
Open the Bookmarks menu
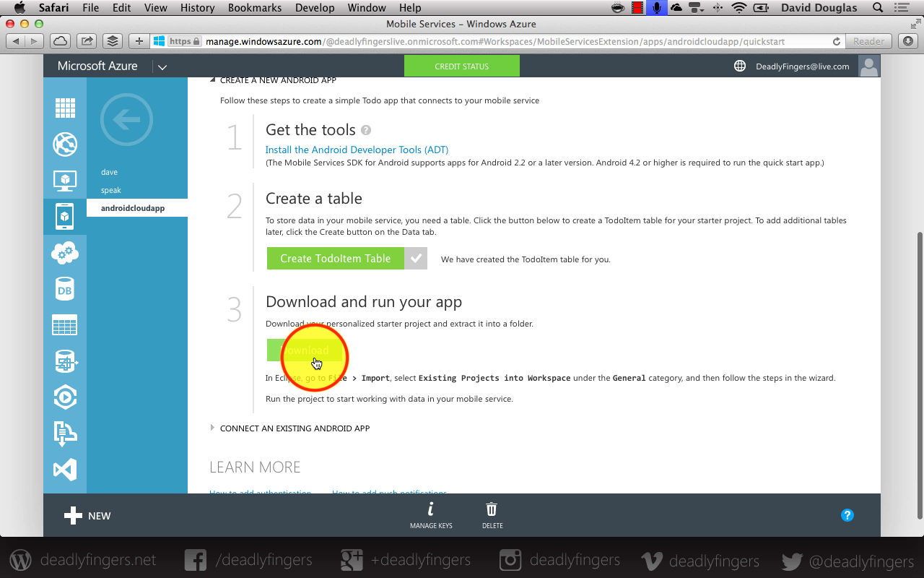[253, 8]
